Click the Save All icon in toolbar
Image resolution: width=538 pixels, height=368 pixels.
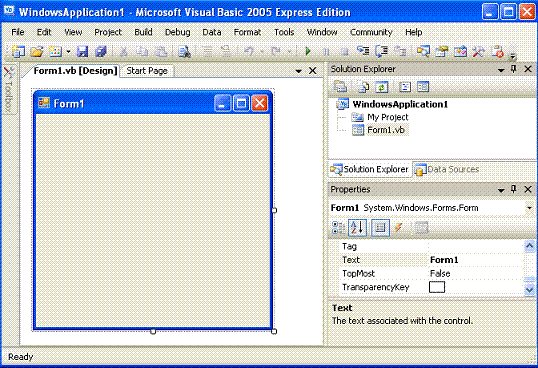[101, 51]
